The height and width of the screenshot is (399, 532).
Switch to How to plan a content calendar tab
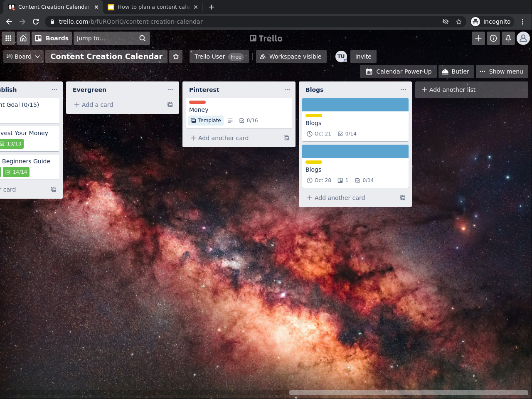coord(153,7)
